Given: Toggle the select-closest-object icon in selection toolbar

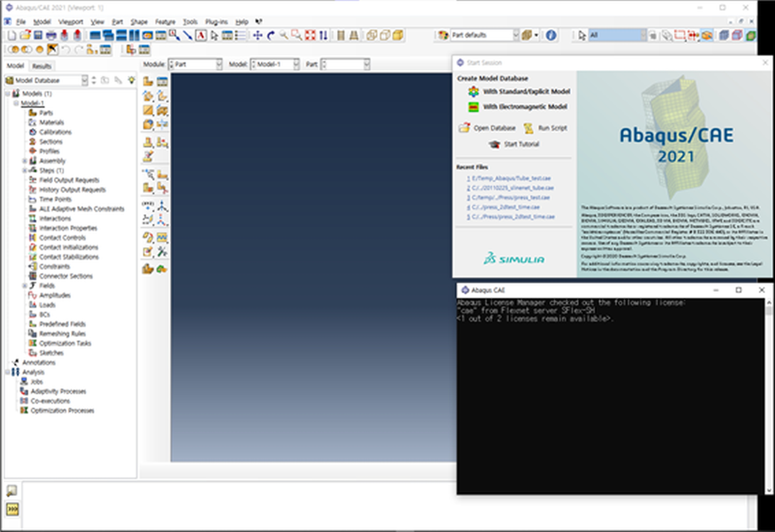Looking at the screenshot, I should click(x=707, y=35).
